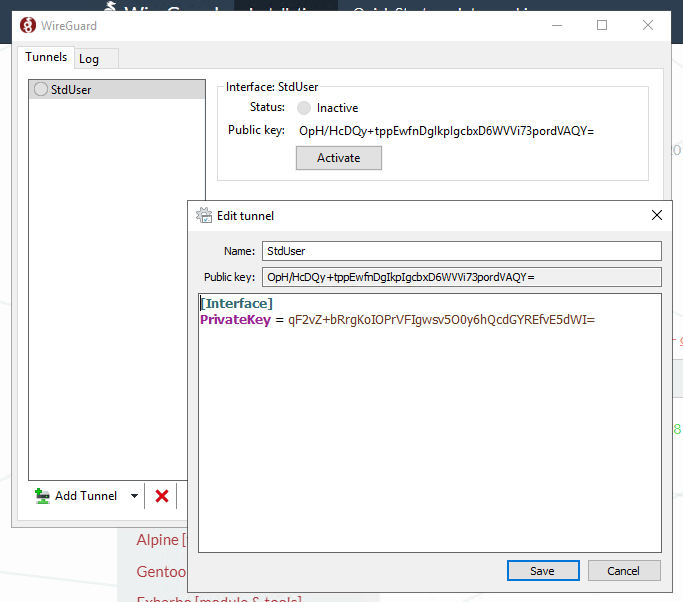Click the Add Tunnel button
This screenshot has height=602, width=683.
[76, 496]
